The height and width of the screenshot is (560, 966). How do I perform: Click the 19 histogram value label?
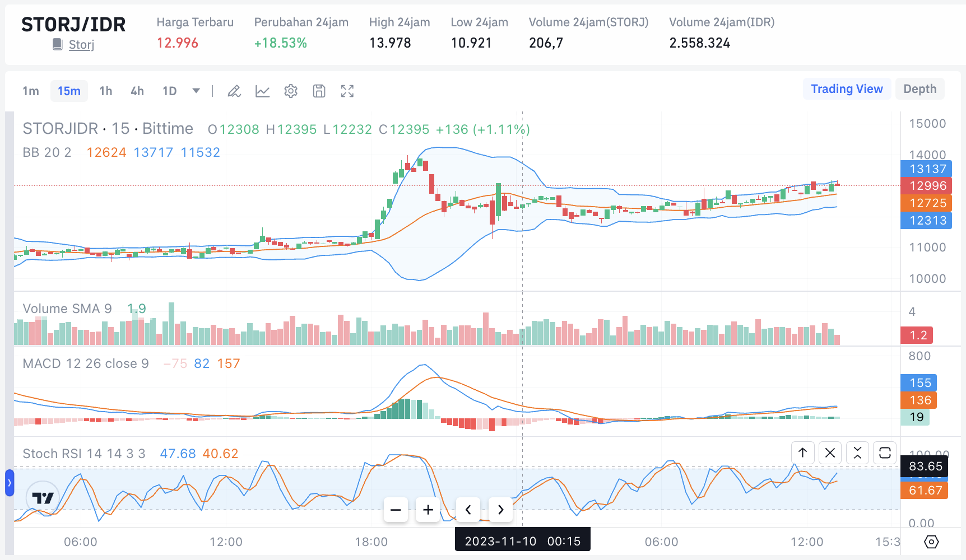pyautogui.click(x=916, y=417)
